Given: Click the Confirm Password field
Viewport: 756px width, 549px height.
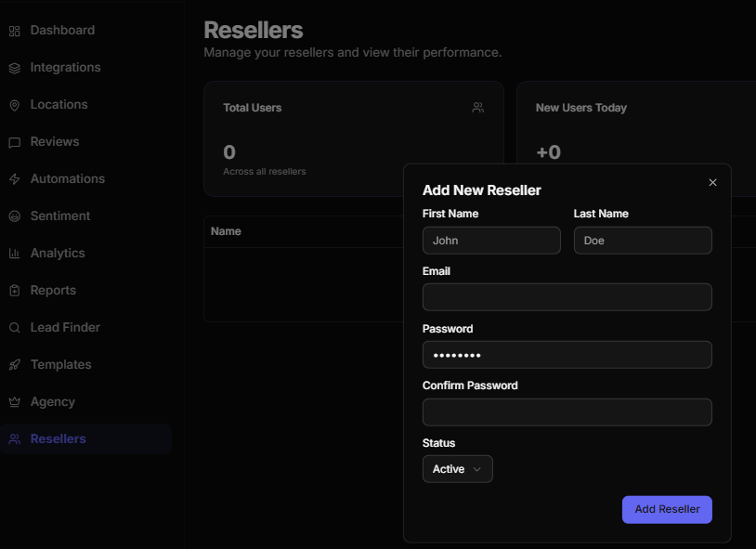Looking at the screenshot, I should (x=567, y=412).
